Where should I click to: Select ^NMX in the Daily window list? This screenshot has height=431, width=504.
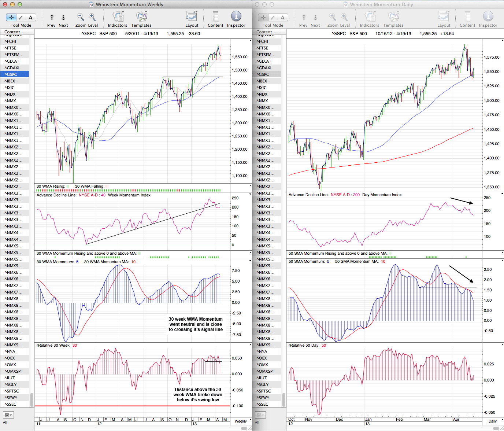pyautogui.click(x=267, y=101)
